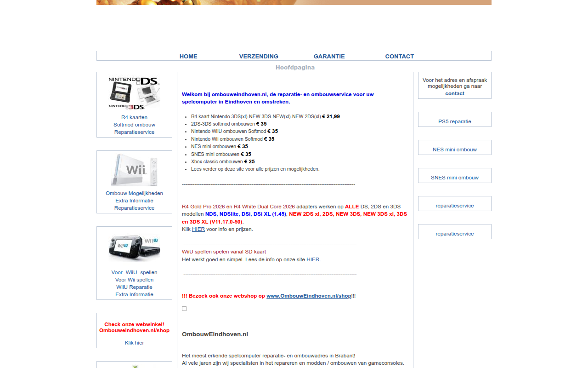
Task: Click the R4 kaart Nintendo 3DS € 21,99 item
Action: (x=266, y=116)
